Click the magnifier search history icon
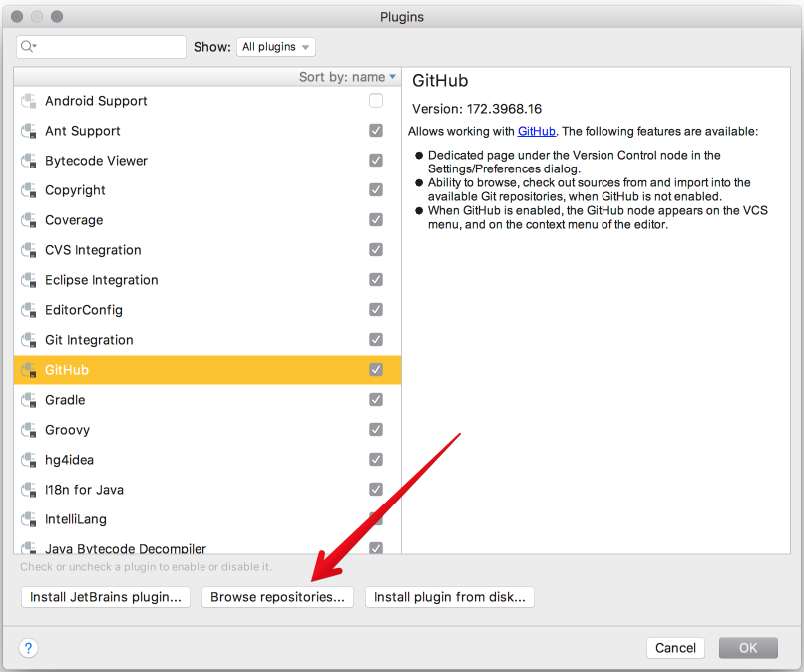Screen dimensions: 804x672 pyautogui.click(x=29, y=47)
